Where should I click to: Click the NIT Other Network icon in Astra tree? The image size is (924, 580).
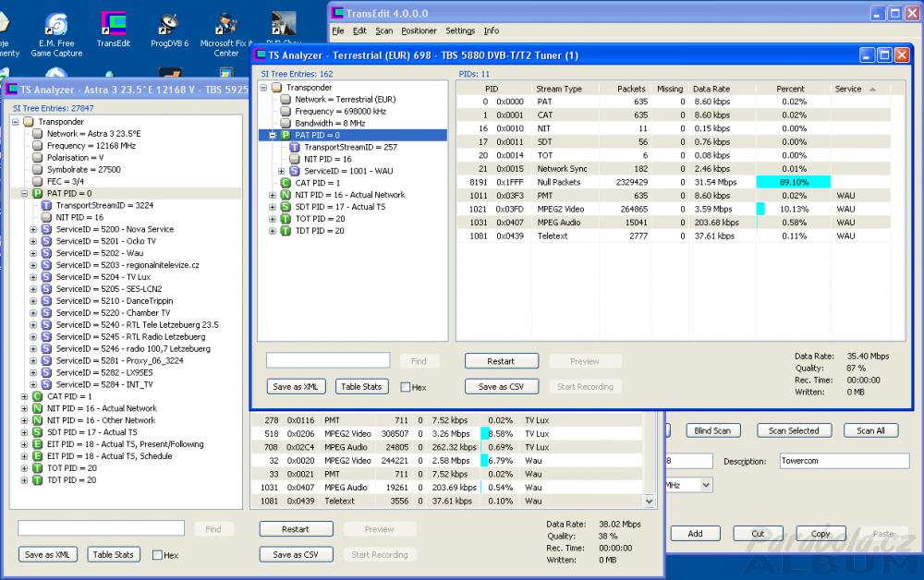click(x=37, y=420)
